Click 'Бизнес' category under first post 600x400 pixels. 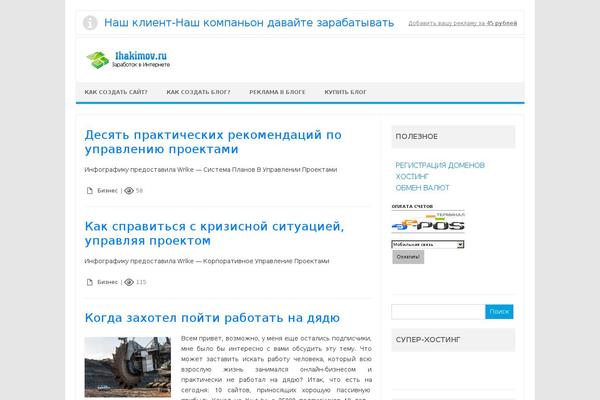pyautogui.click(x=108, y=191)
